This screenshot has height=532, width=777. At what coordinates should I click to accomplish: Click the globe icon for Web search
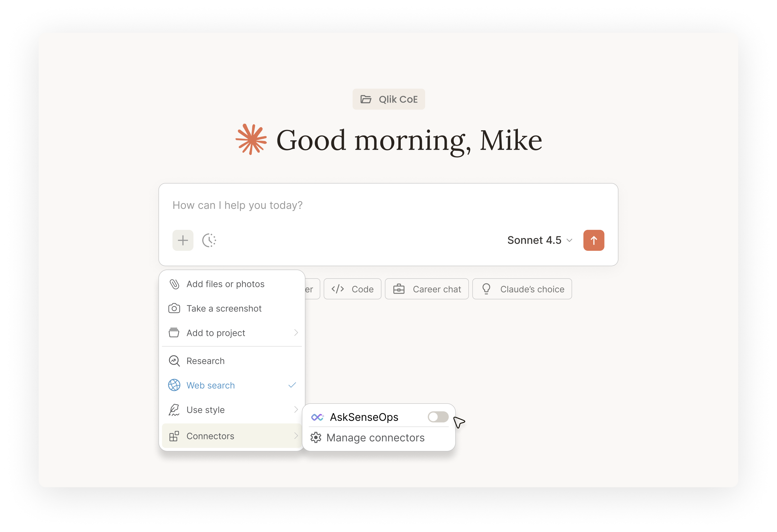point(174,385)
